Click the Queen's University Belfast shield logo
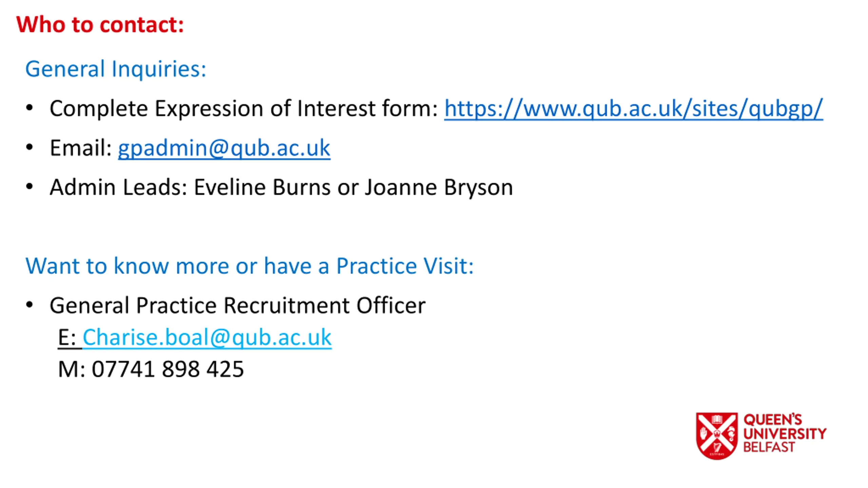868x488 pixels. tap(717, 436)
